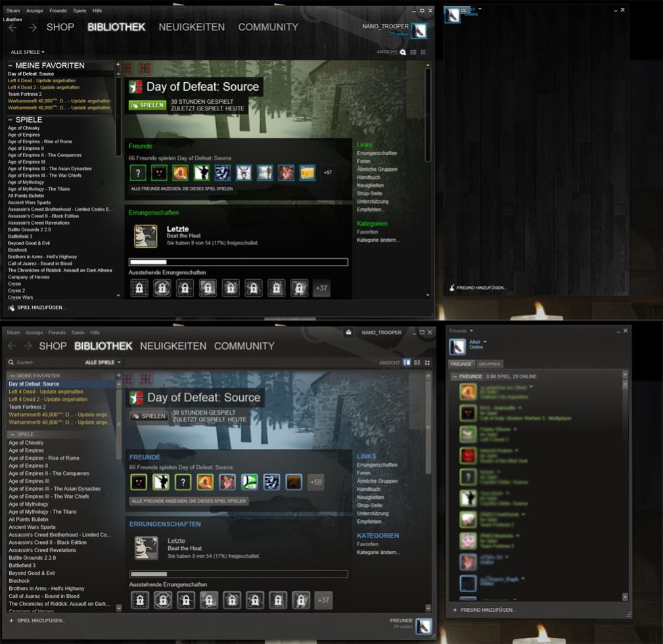Click the add-friend icon in top-right friends window
Viewport: 663px width, 644px height.
pyautogui.click(x=451, y=288)
